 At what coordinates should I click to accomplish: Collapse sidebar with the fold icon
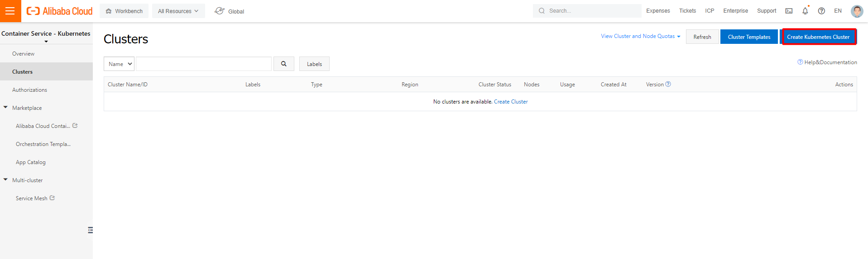point(90,230)
